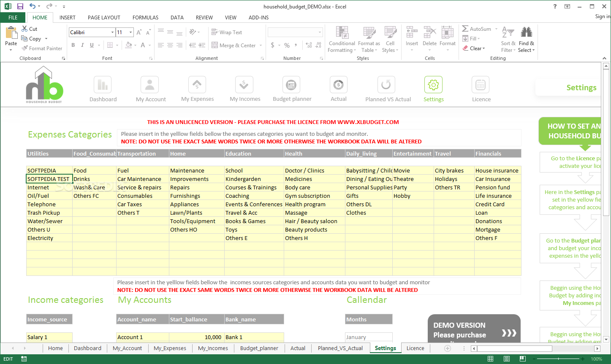Viewport: 611px width, 364px height.
Task: Open the My Expenses navigation icon
Action: (197, 85)
